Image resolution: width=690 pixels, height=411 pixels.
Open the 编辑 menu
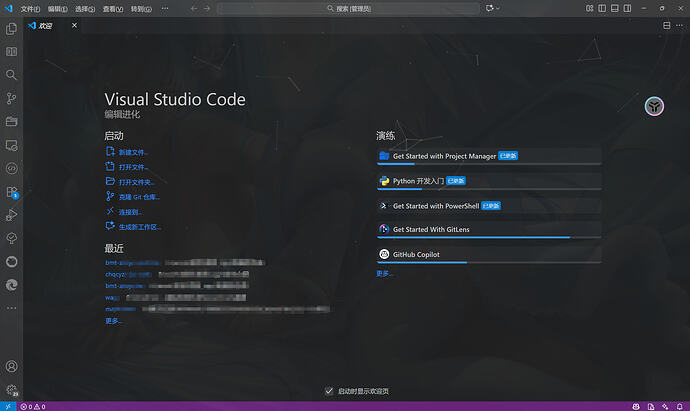[x=58, y=9]
